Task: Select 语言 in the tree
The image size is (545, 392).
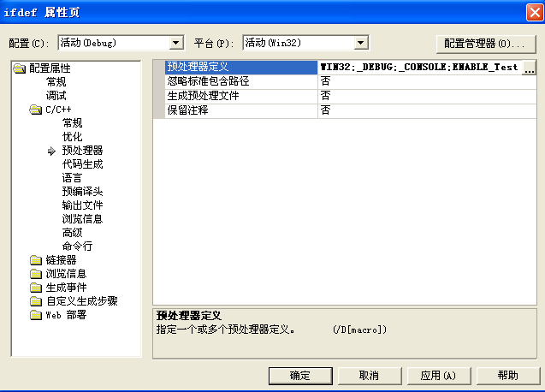Action: [72, 178]
